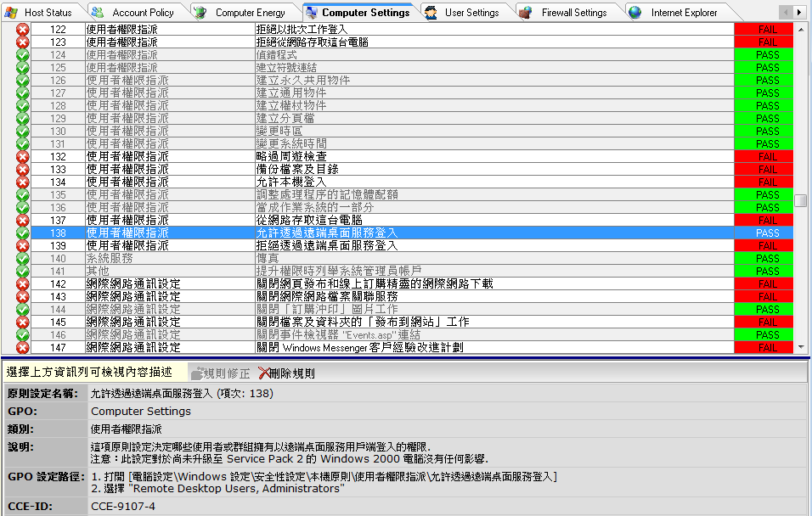
Task: Click green pass icon on row 138
Action: [23, 233]
